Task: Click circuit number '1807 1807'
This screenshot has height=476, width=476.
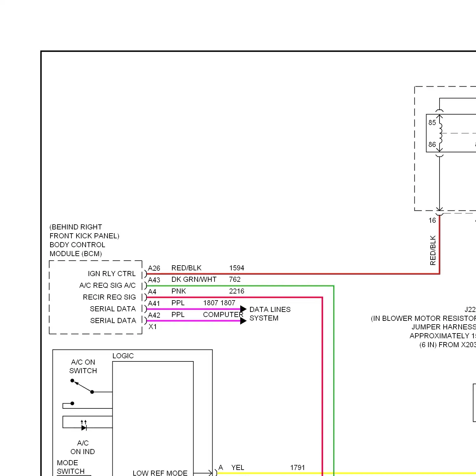Action: (x=219, y=303)
